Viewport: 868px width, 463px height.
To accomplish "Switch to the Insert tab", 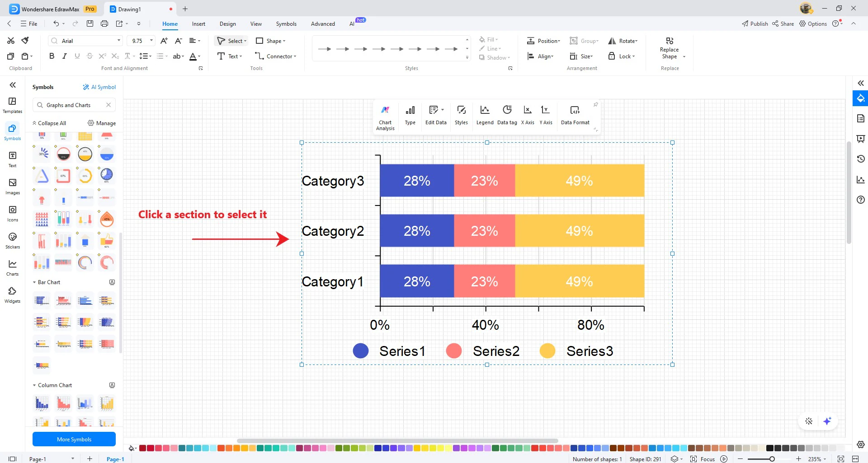I will [x=198, y=24].
